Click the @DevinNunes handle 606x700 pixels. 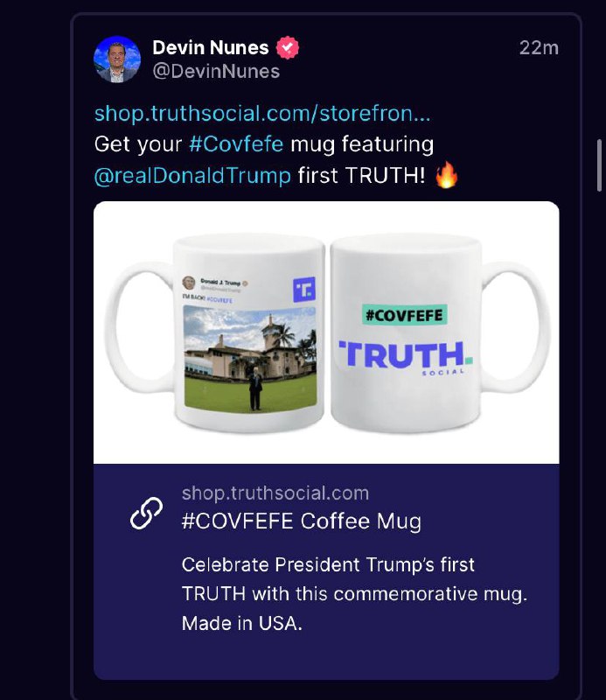coord(216,72)
